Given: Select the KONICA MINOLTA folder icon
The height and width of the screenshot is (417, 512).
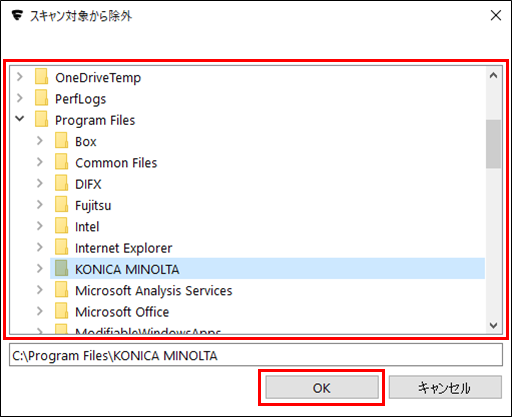Looking at the screenshot, I should (62, 269).
